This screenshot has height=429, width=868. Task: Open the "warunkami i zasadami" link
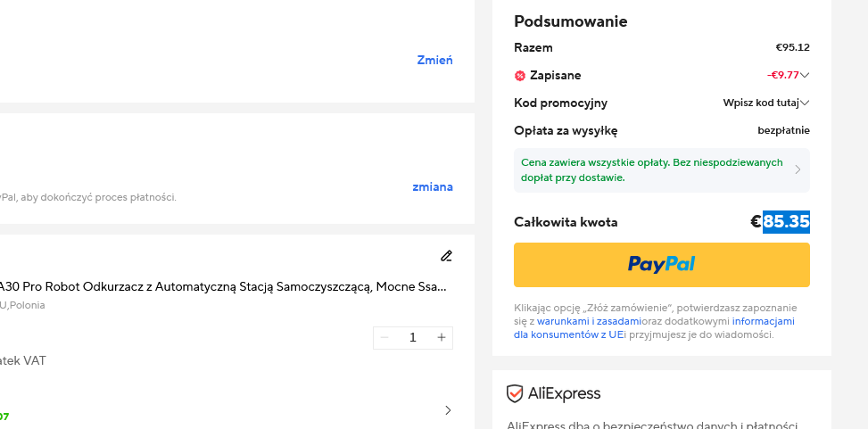point(589,321)
